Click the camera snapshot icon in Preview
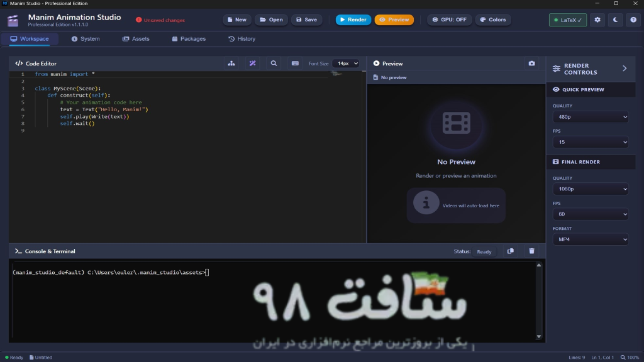 coord(531,63)
